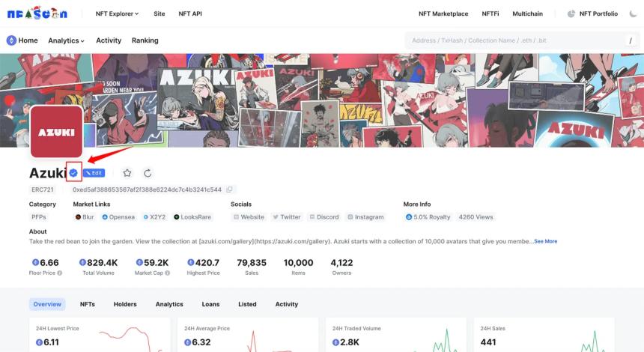Click the blue Edit button
Screen dimensions: 644x352
tap(94, 173)
